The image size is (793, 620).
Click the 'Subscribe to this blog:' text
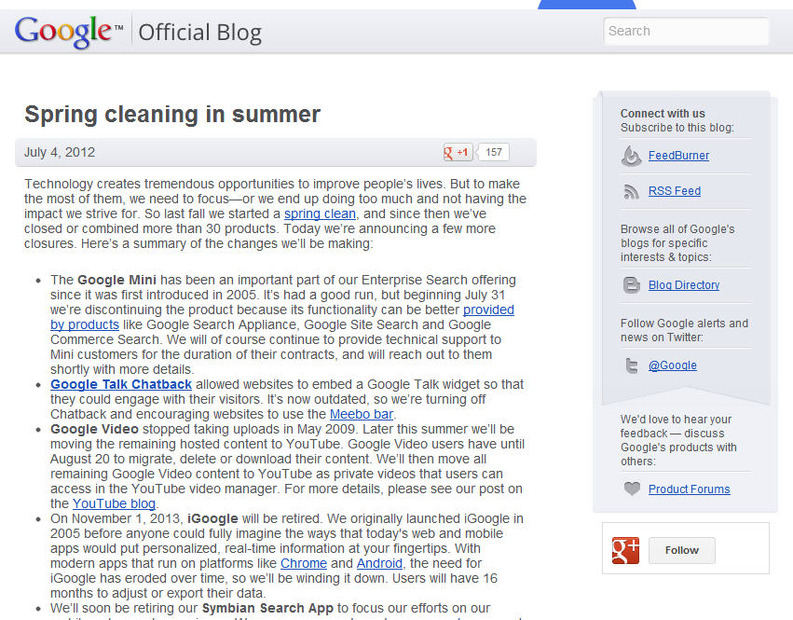click(677, 127)
